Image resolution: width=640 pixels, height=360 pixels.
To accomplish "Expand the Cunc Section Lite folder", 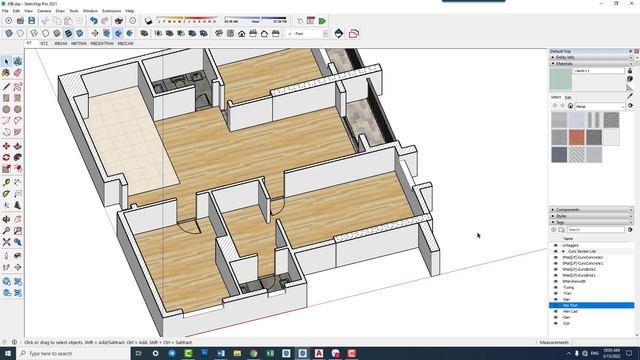I will click(x=564, y=251).
